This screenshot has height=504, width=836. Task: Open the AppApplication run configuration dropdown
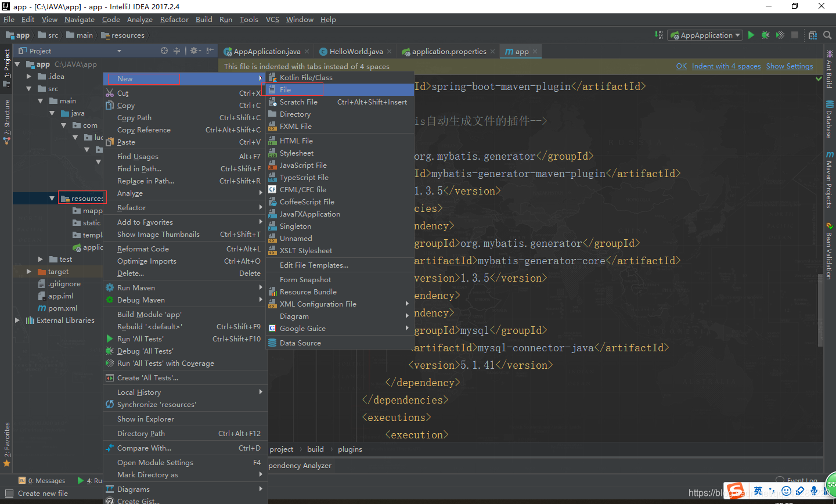point(705,35)
